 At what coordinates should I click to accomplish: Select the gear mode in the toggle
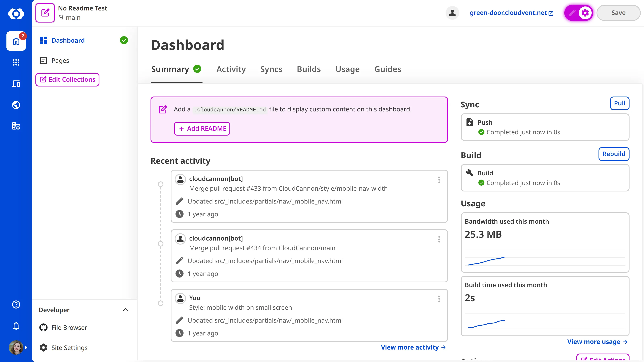[585, 13]
